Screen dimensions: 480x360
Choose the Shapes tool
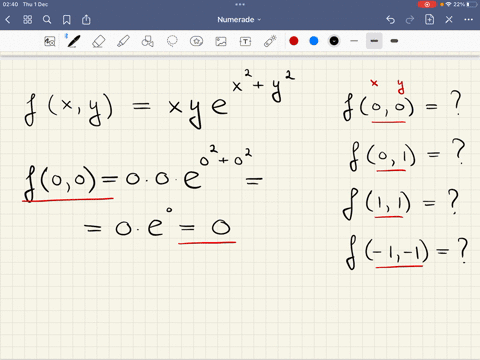[147, 41]
